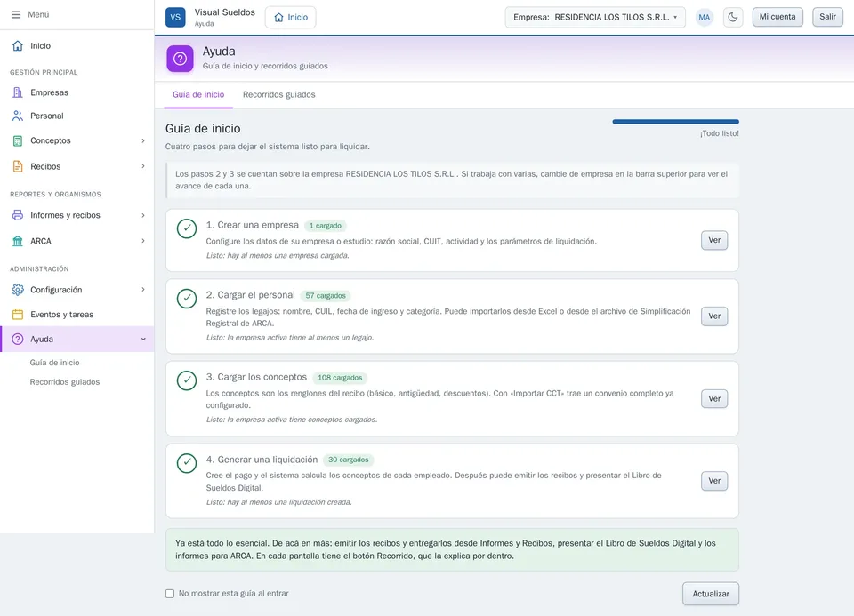
Task: Click the '57 cargados' badge
Action: point(326,296)
